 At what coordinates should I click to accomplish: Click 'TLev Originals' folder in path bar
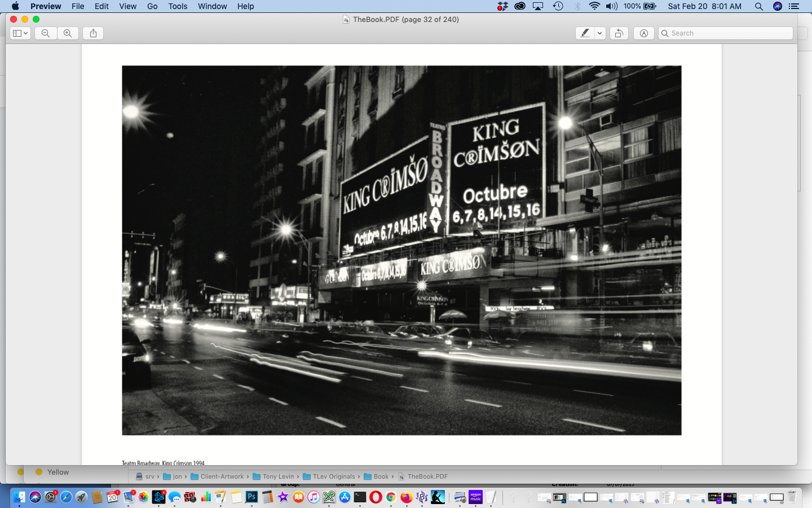(329, 476)
